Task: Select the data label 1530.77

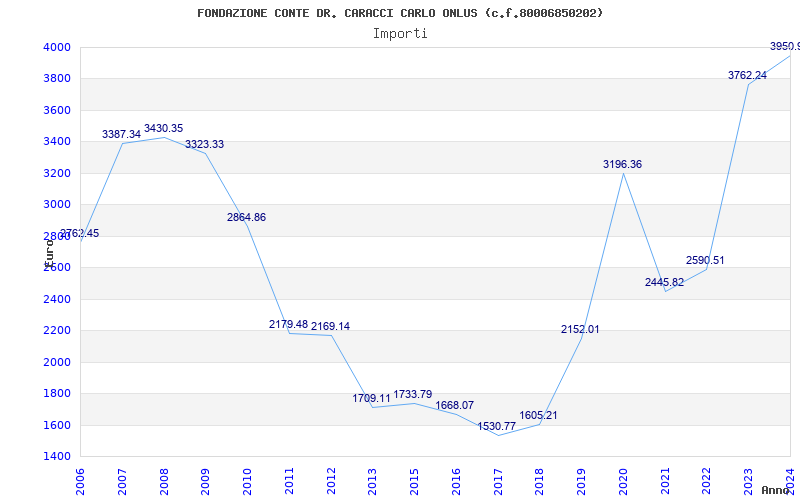Action: click(496, 427)
